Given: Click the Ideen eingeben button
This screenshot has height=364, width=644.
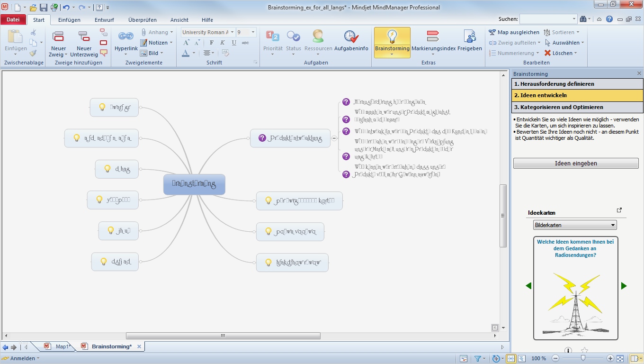Looking at the screenshot, I should [x=576, y=164].
